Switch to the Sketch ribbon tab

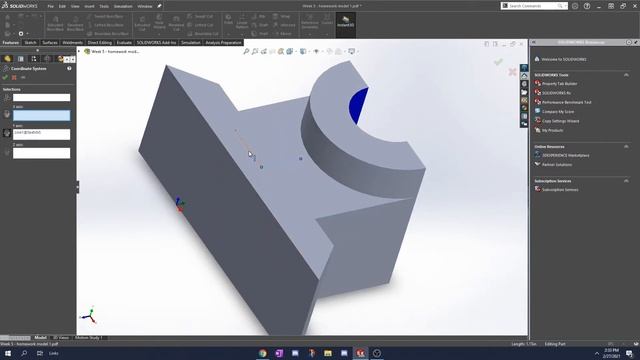click(x=30, y=42)
